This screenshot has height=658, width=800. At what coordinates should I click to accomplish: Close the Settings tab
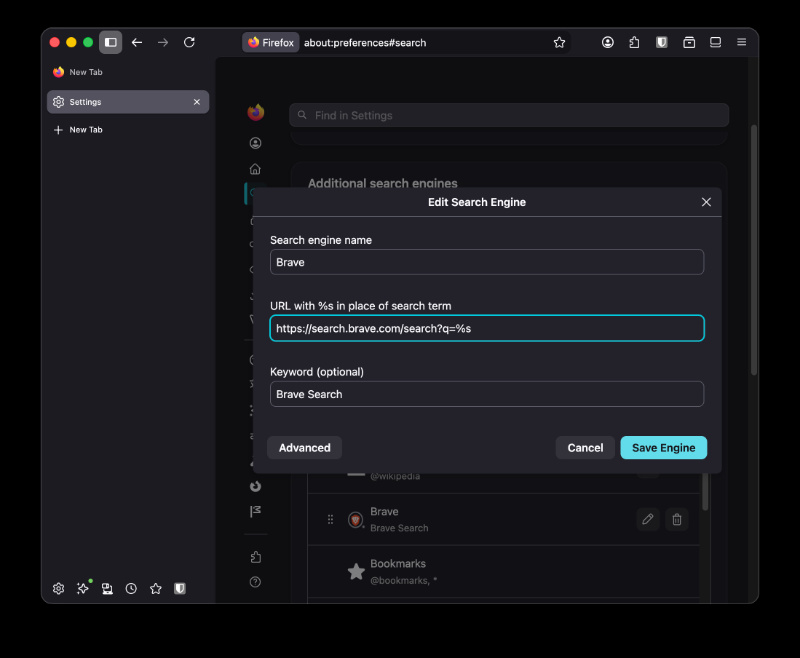pyautogui.click(x=197, y=102)
